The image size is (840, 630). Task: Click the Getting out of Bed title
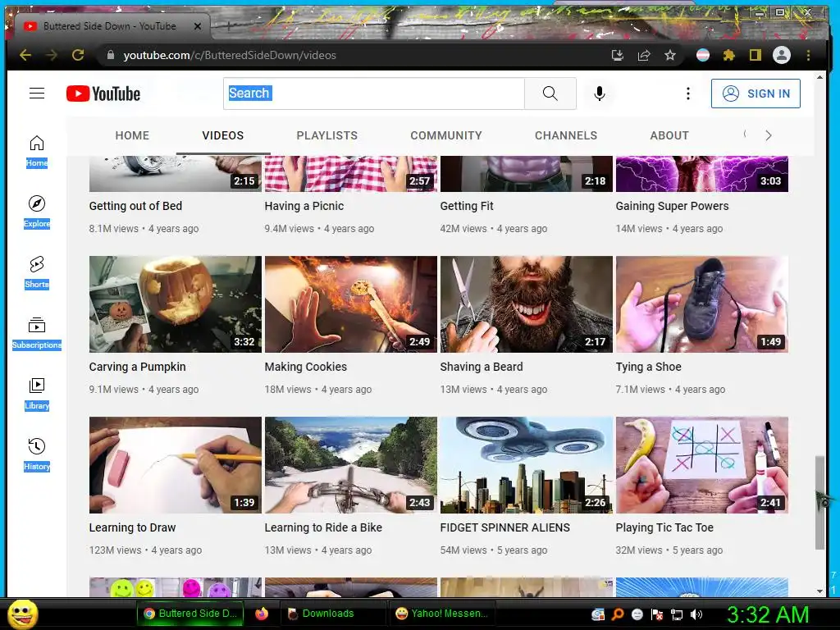pyautogui.click(x=135, y=206)
